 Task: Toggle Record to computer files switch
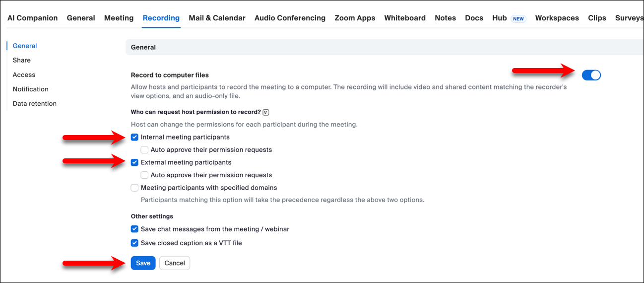click(x=591, y=75)
